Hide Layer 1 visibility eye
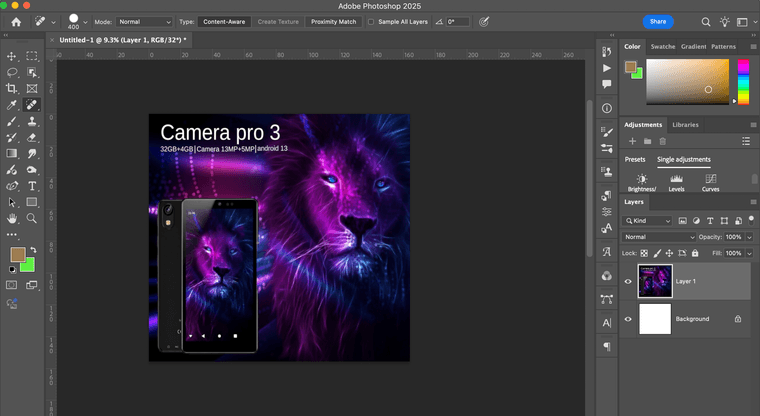Viewport: 760px width, 416px height. click(628, 281)
